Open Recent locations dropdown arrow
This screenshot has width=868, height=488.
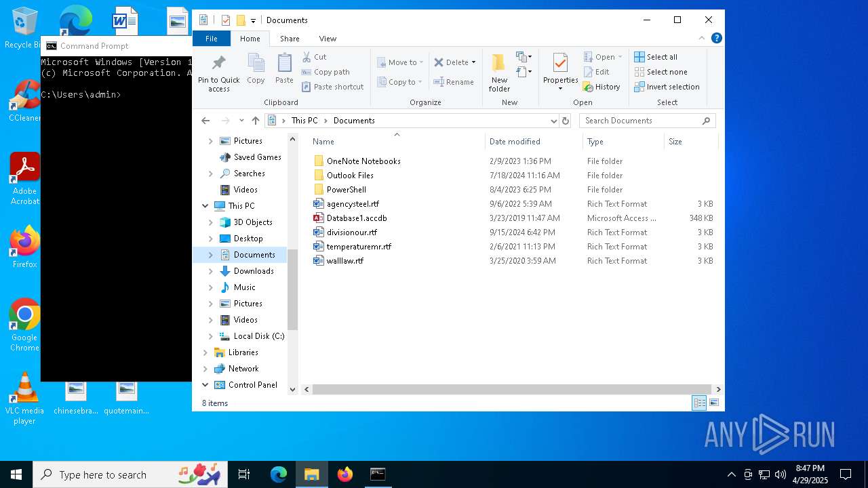tap(241, 121)
